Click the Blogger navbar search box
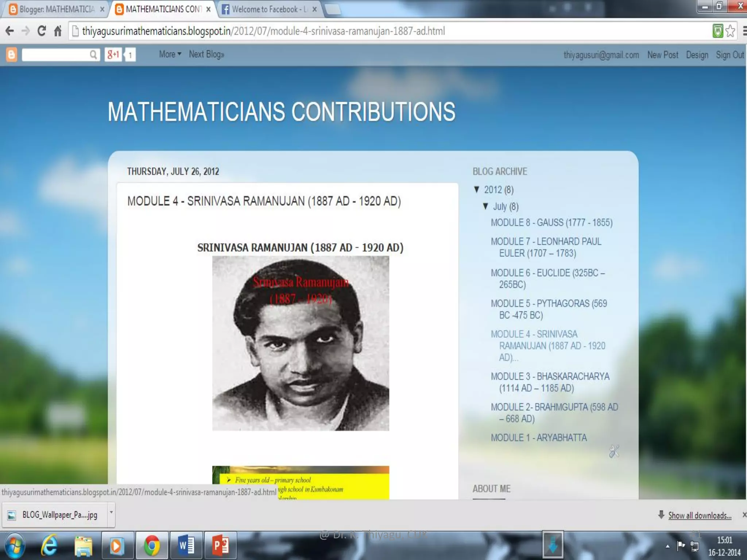Viewport: 747px width, 560px height. coord(55,55)
